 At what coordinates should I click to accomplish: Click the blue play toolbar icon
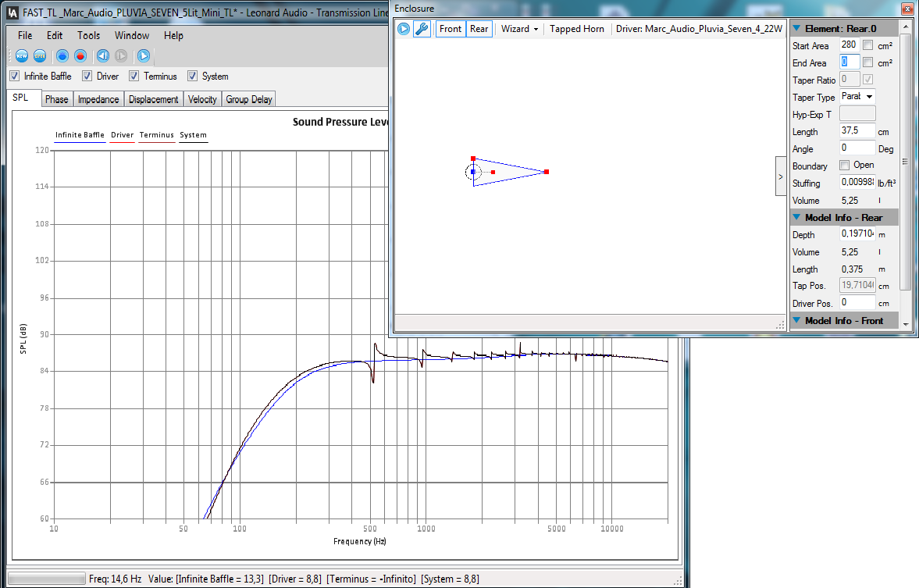pos(143,55)
